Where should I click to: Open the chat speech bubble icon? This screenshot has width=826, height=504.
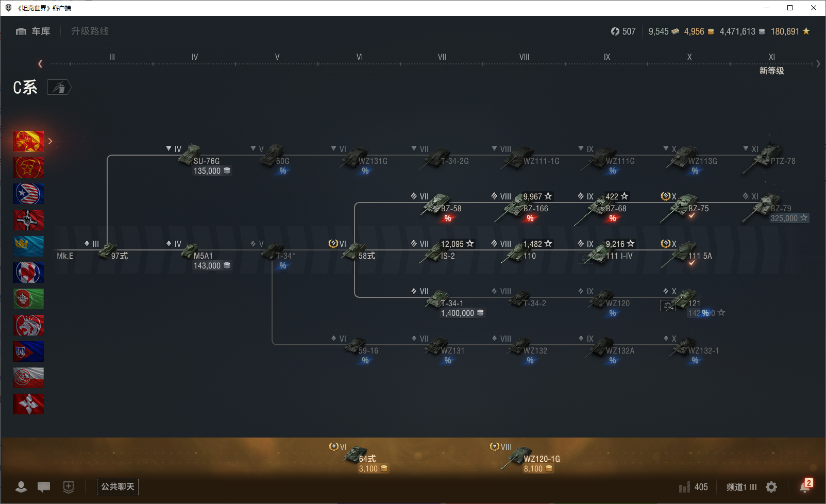click(44, 487)
